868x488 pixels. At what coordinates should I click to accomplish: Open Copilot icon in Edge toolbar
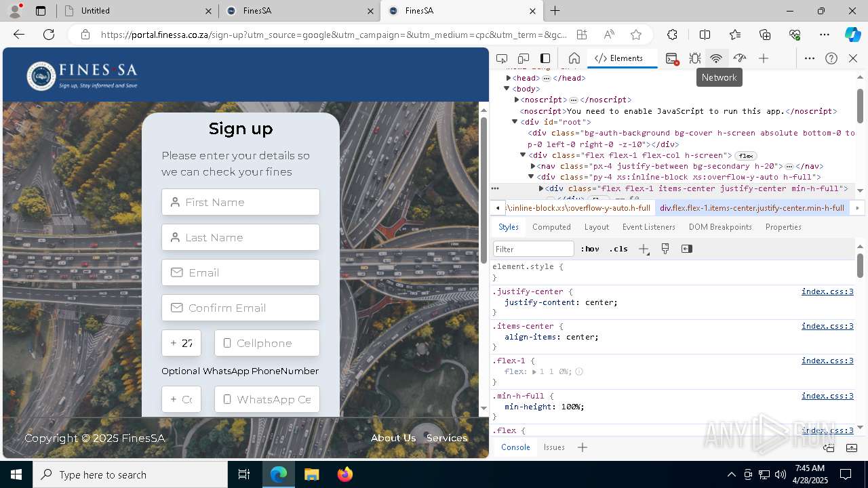(852, 35)
